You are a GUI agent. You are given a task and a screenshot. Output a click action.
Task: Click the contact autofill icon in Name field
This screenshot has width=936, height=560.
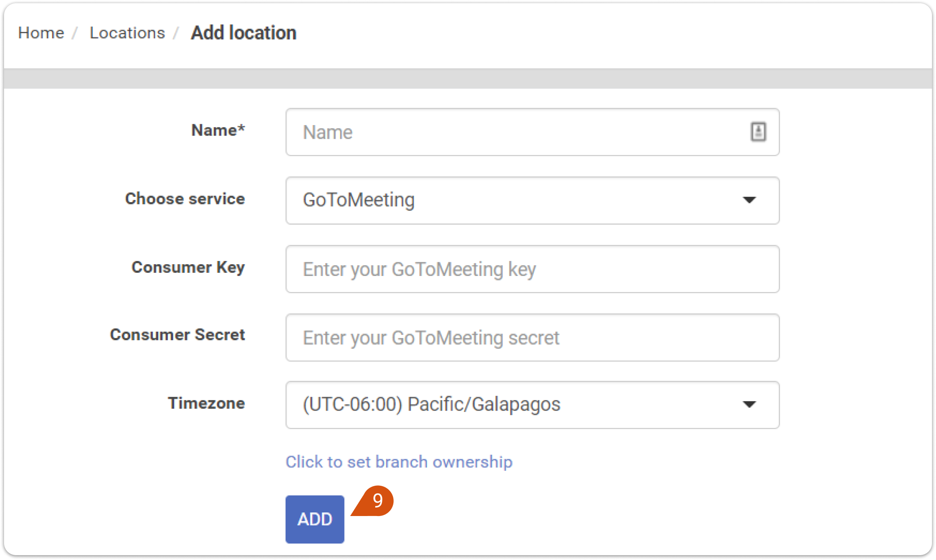758,132
